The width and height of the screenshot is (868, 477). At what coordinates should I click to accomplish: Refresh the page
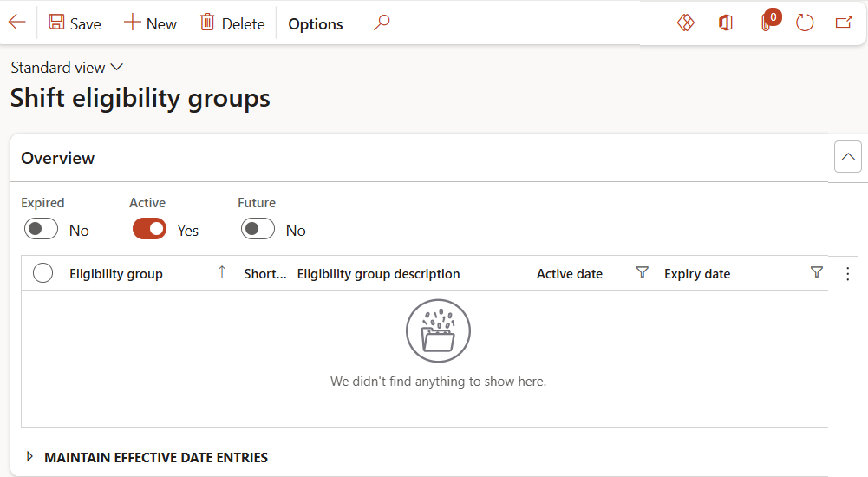(x=805, y=23)
